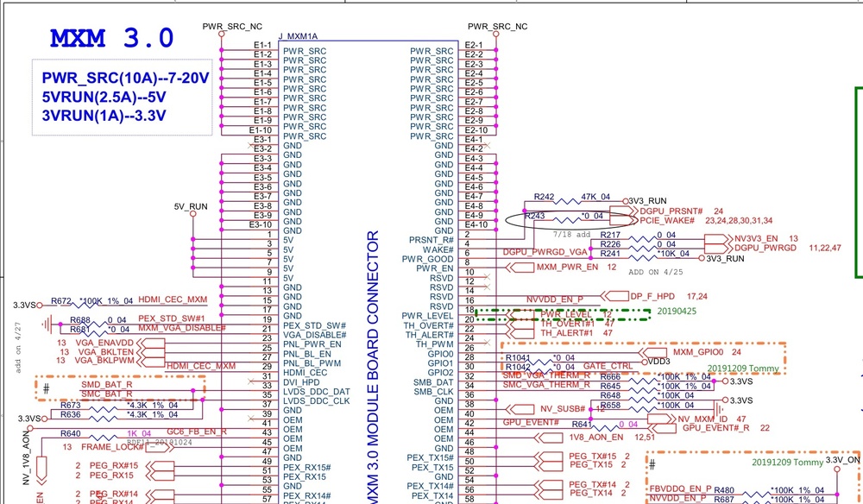Click the "ADD ON 4/25" annotation
Viewport: 863px width, 504px height.
pos(656,272)
